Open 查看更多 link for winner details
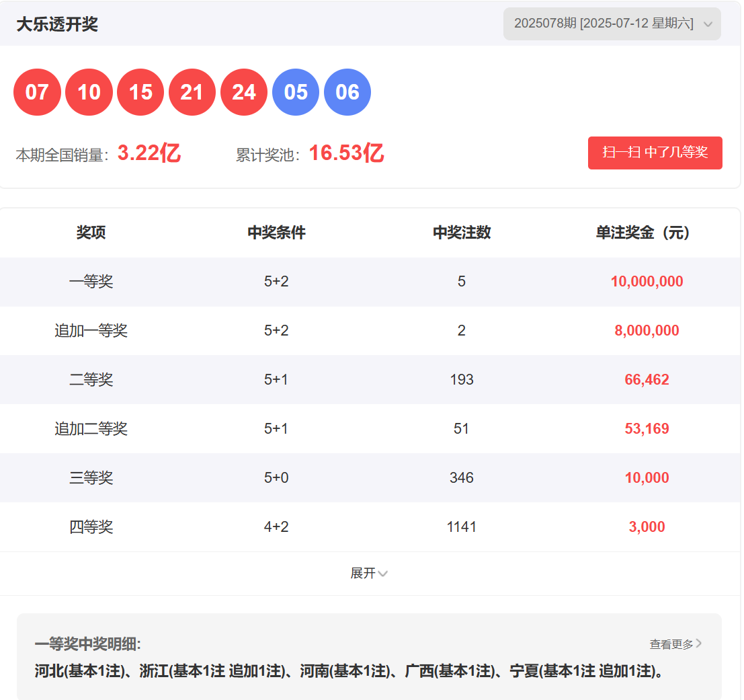 [x=675, y=644]
